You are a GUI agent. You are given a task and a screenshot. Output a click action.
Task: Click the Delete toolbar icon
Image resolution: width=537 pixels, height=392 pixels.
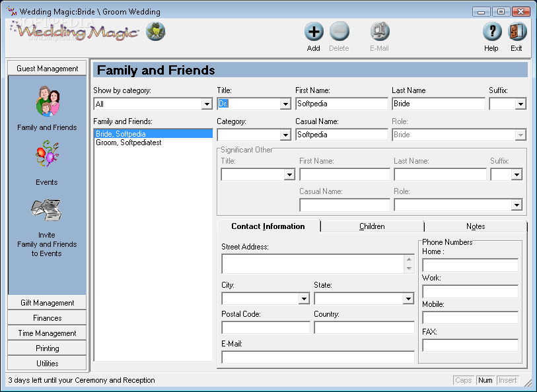[339, 32]
